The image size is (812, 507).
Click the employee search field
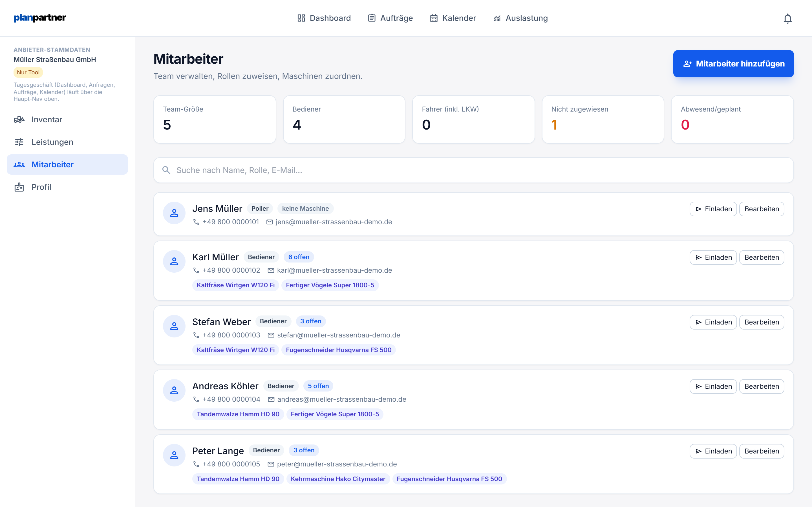[473, 170]
